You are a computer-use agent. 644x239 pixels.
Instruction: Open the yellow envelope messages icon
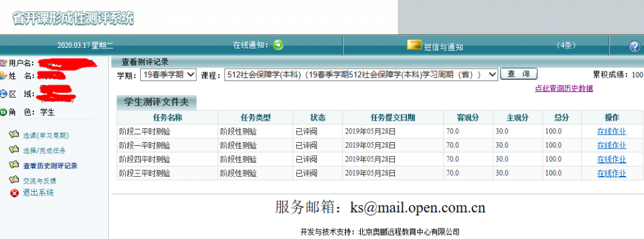[x=414, y=45]
